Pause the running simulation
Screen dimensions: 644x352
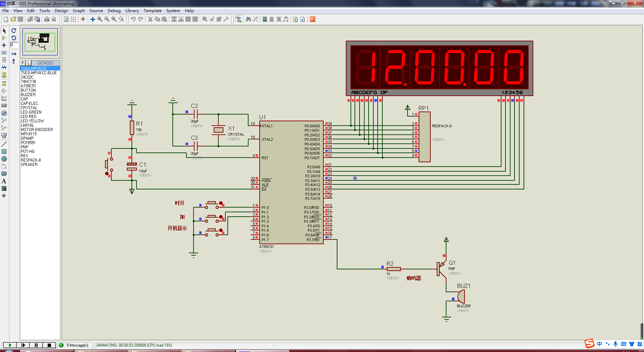tap(36, 345)
